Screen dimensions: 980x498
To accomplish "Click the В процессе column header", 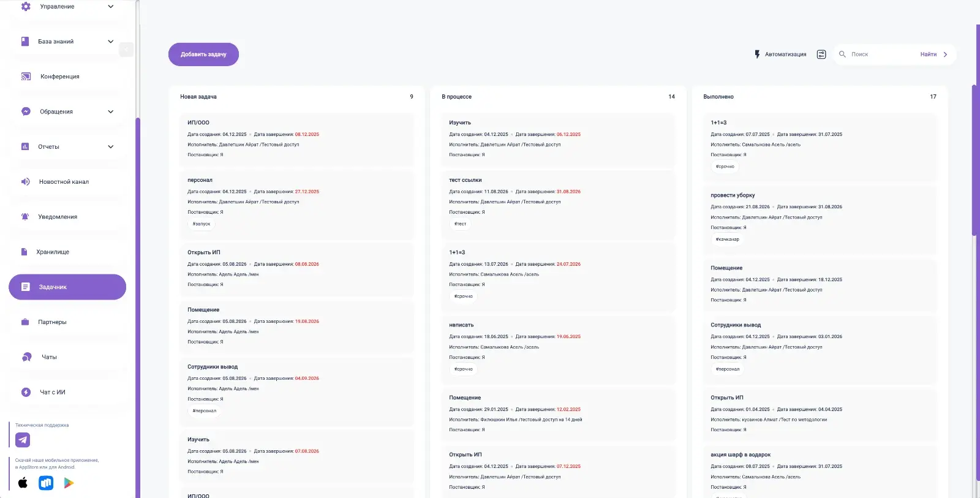I will coord(456,97).
